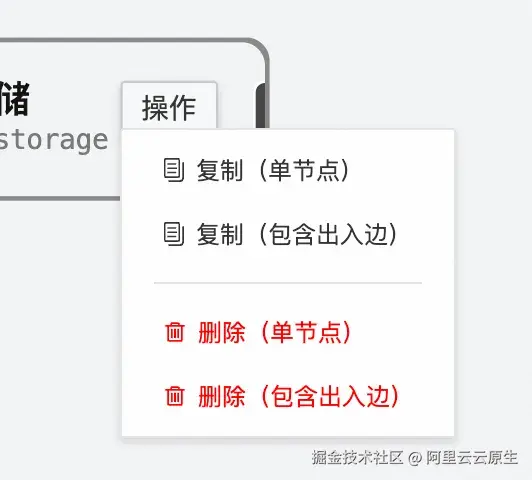Click the 掘金技术社区 watermark text
The height and width of the screenshot is (480, 532).
[357, 458]
